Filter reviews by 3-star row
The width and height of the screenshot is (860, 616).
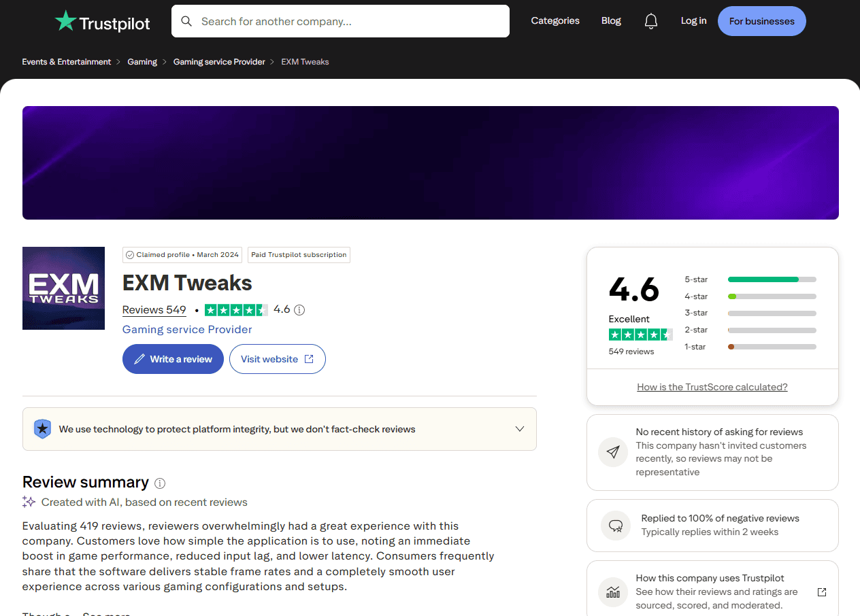[x=750, y=313]
